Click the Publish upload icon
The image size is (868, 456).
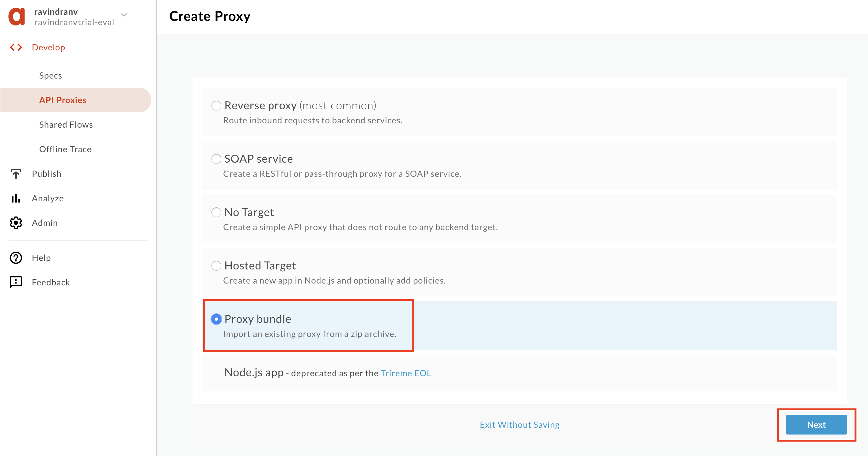[x=16, y=174]
